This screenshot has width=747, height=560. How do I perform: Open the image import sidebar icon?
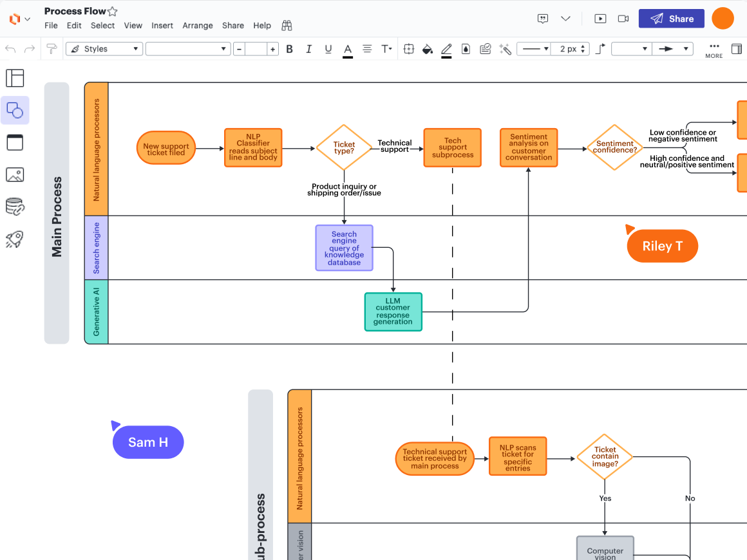14,174
